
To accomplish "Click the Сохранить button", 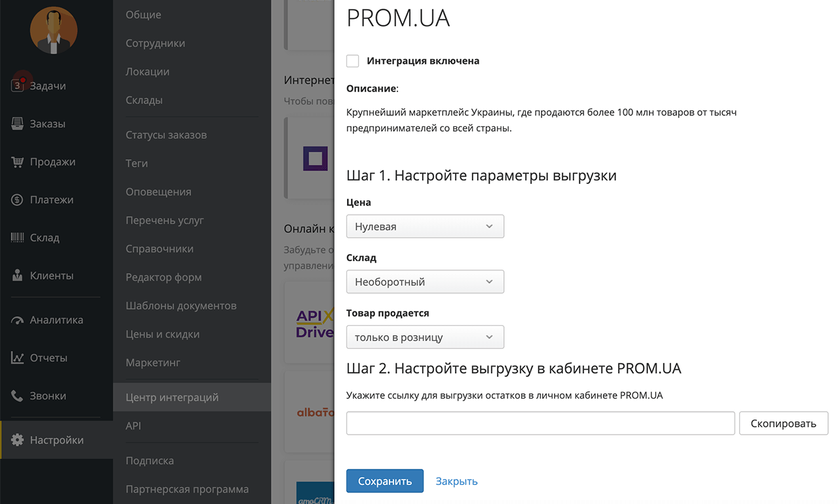I will point(385,481).
